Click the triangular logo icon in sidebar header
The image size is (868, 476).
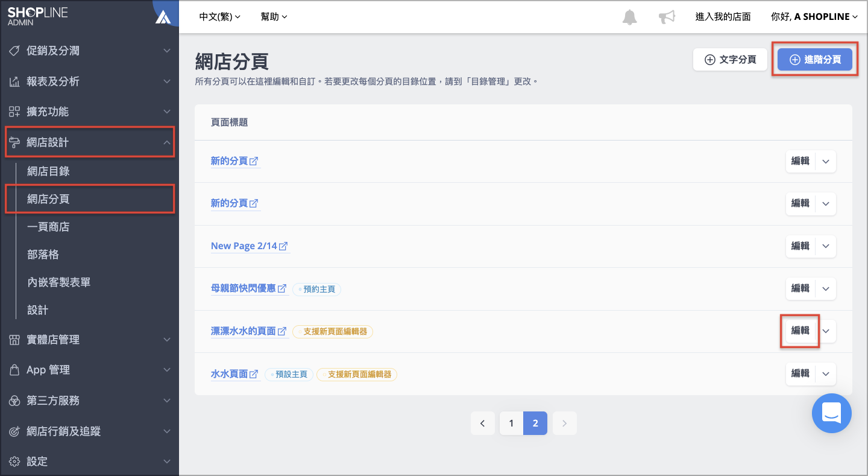pyautogui.click(x=163, y=17)
